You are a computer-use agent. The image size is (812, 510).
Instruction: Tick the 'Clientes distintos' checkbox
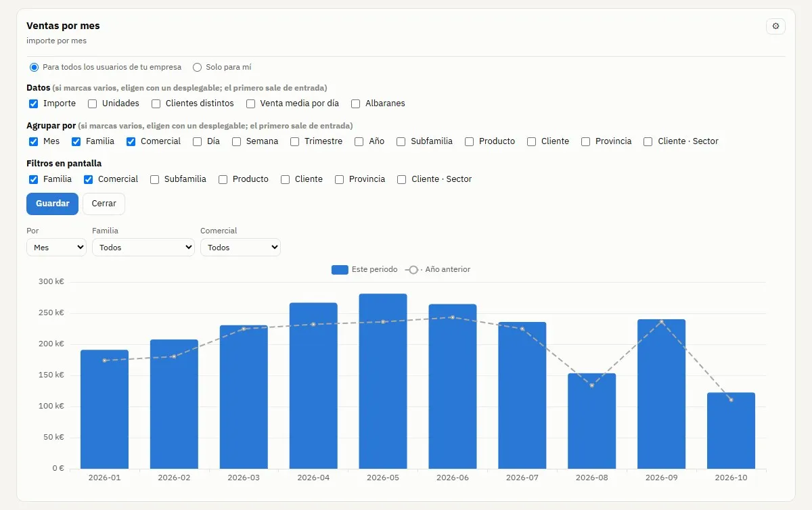[x=156, y=103]
